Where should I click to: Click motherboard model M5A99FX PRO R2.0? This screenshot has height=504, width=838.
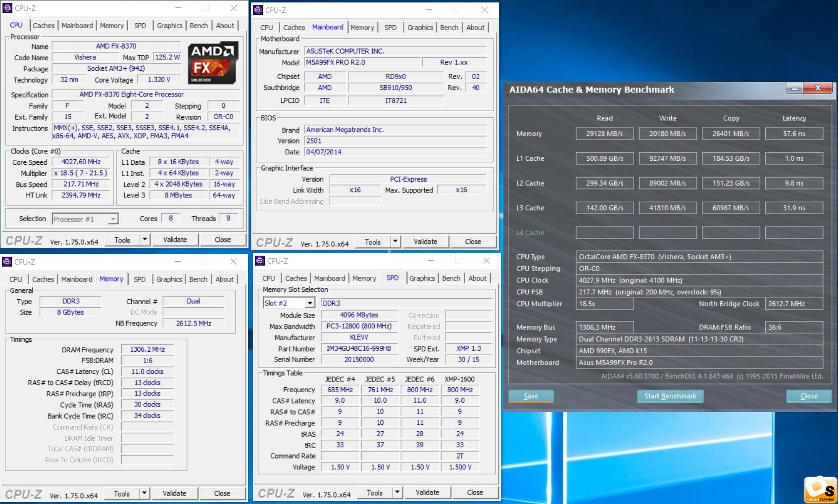point(362,62)
